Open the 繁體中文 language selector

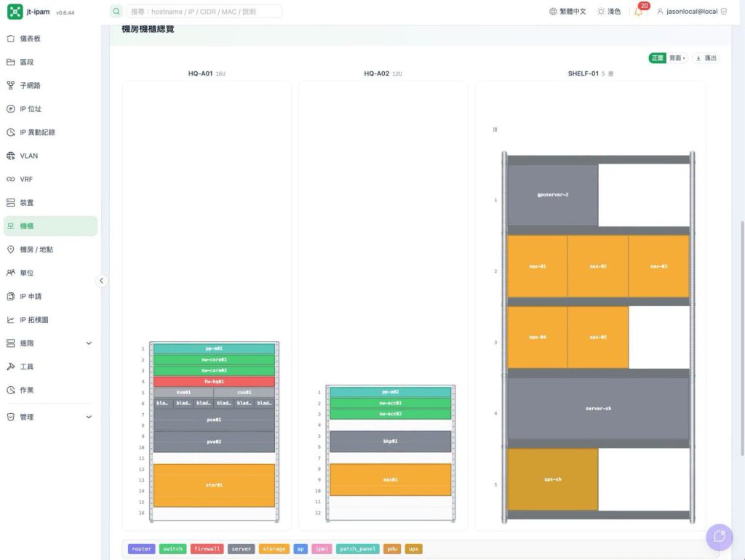(567, 12)
